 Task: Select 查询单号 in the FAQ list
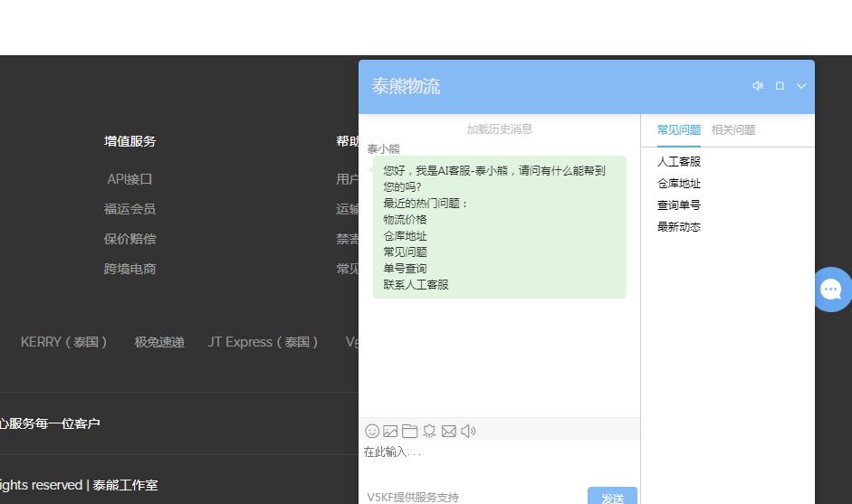pos(679,204)
